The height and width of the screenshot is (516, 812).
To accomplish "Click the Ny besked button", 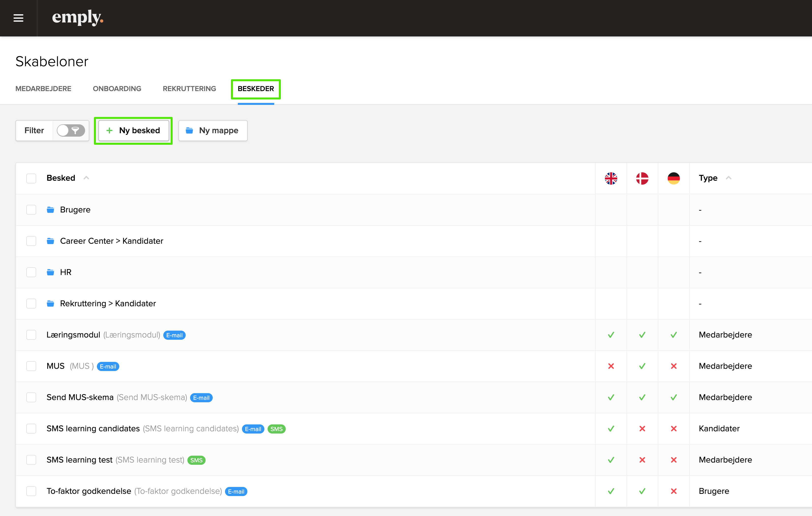I will (134, 131).
